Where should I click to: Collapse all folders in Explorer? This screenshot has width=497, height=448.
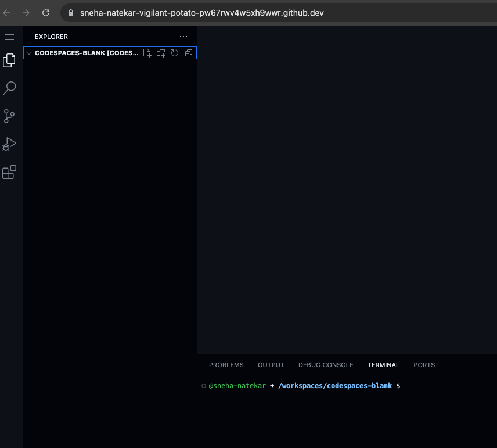pos(188,53)
